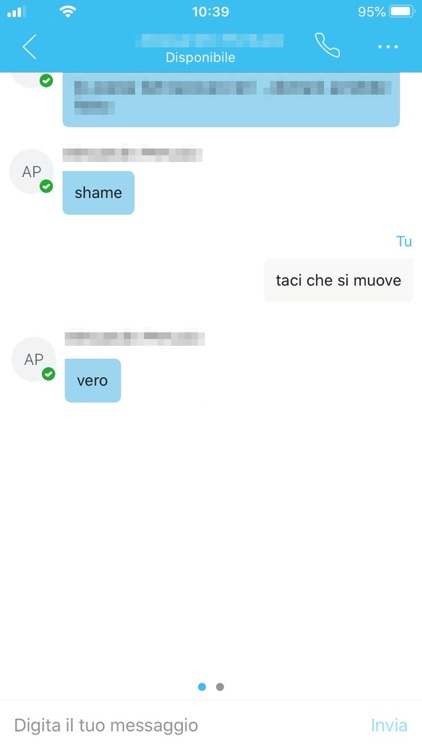Send message with the Invia button
Viewport: 422px width, 750px height.
click(x=389, y=725)
